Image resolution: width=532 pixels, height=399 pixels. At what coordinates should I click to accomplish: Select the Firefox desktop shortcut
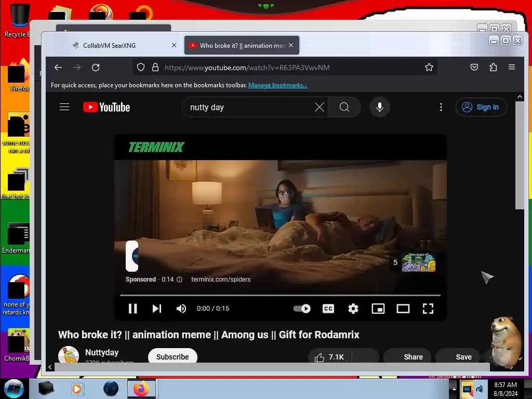(x=19, y=75)
